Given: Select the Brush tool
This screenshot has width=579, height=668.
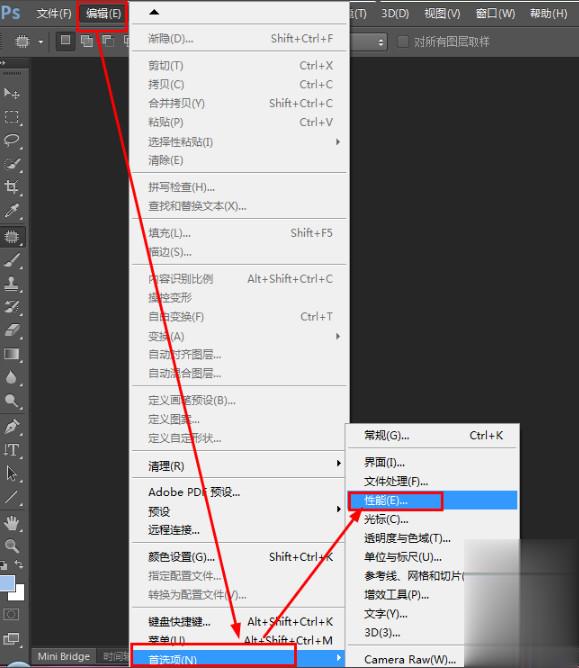Looking at the screenshot, I should tap(11, 260).
